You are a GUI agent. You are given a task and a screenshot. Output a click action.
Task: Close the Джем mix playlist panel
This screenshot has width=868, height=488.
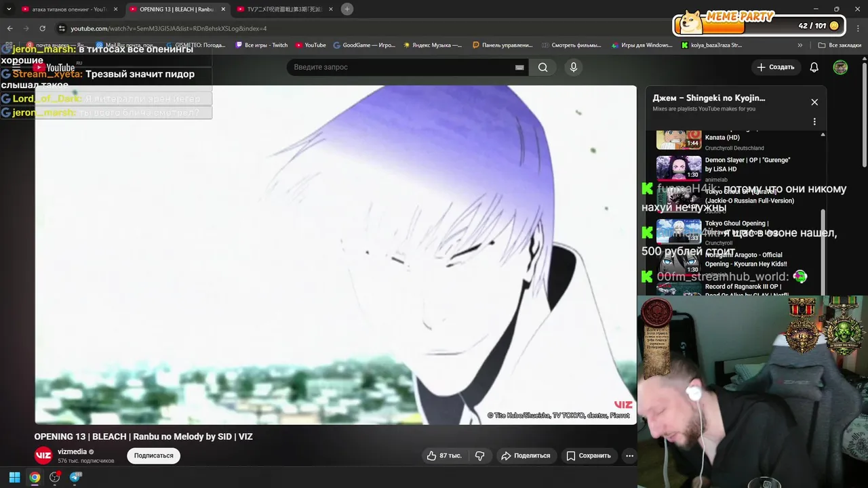coord(814,102)
